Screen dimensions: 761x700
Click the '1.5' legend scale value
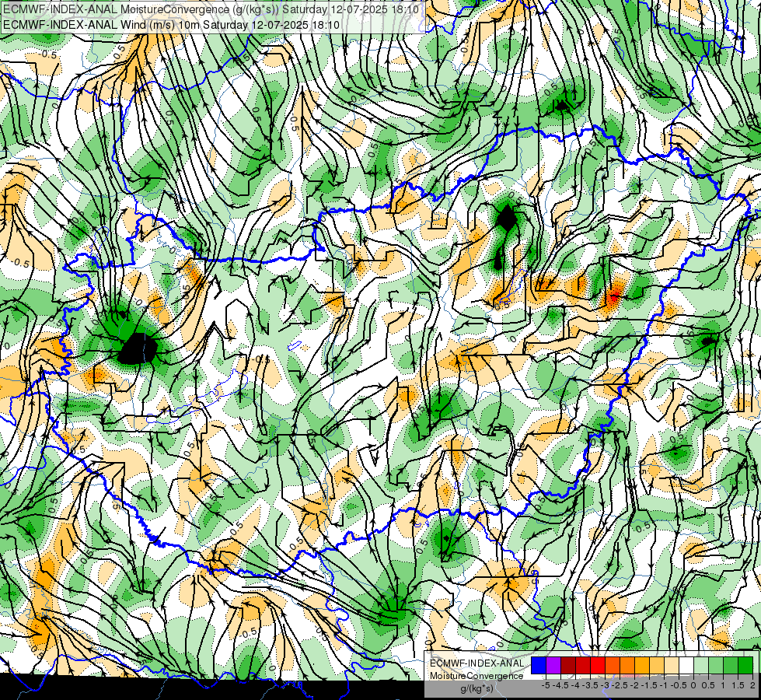(738, 685)
